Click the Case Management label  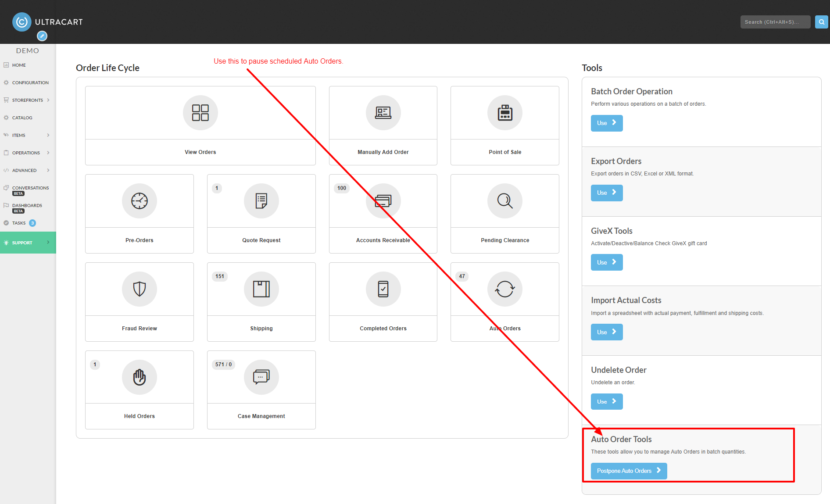pyautogui.click(x=261, y=416)
